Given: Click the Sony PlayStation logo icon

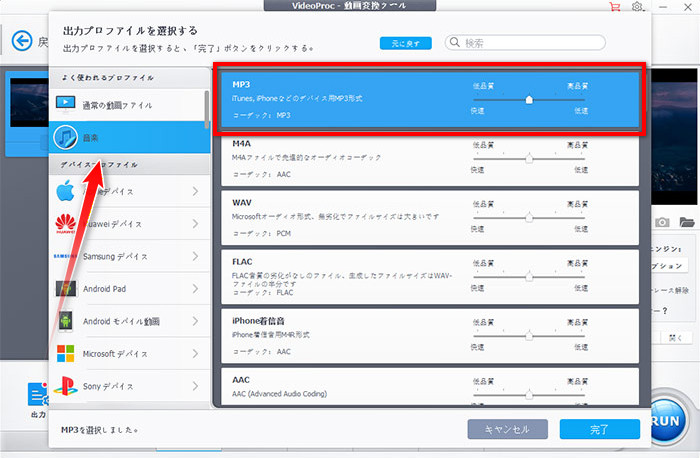Looking at the screenshot, I should click(66, 386).
